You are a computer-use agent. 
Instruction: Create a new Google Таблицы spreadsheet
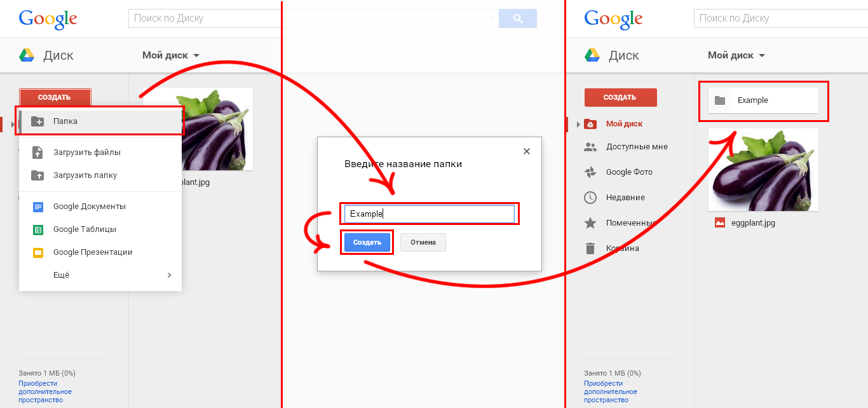[x=100, y=229]
